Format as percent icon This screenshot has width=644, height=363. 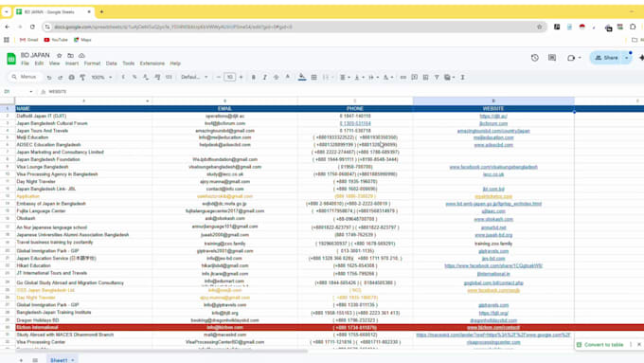(134, 78)
